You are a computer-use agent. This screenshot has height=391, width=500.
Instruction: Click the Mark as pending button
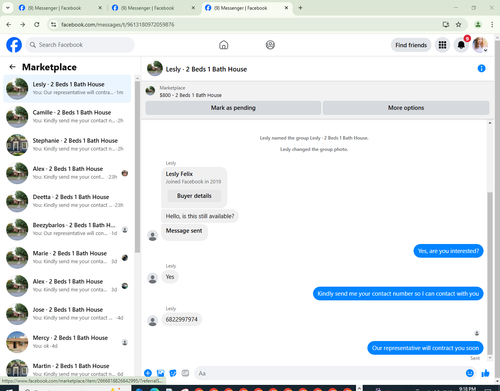tap(233, 108)
